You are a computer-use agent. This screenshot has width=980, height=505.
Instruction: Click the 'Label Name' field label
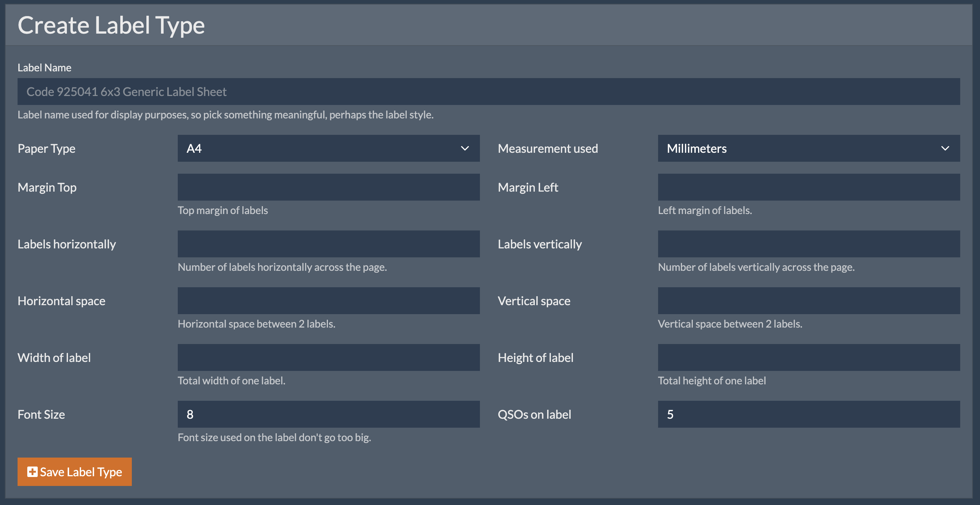[44, 68]
